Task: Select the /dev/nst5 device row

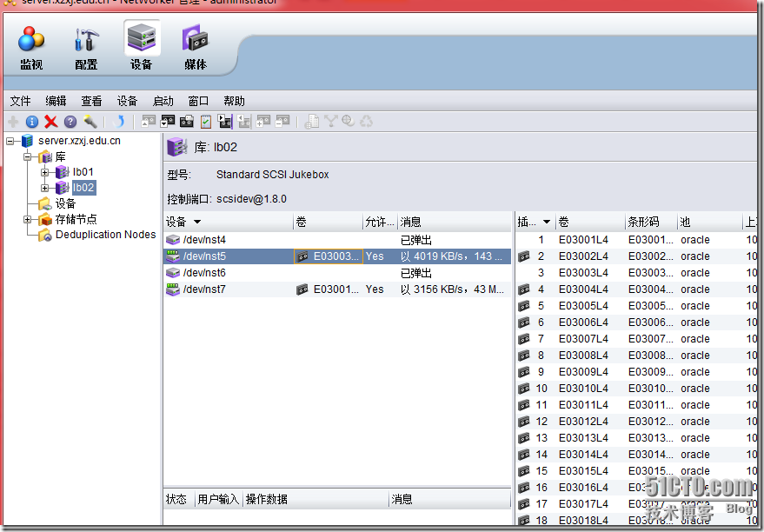Action: 337,256
